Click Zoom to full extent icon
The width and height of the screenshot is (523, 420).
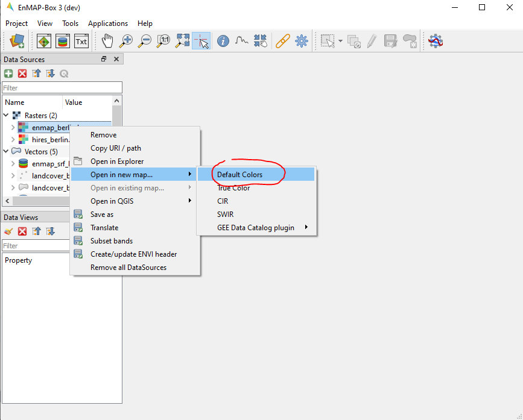click(182, 41)
